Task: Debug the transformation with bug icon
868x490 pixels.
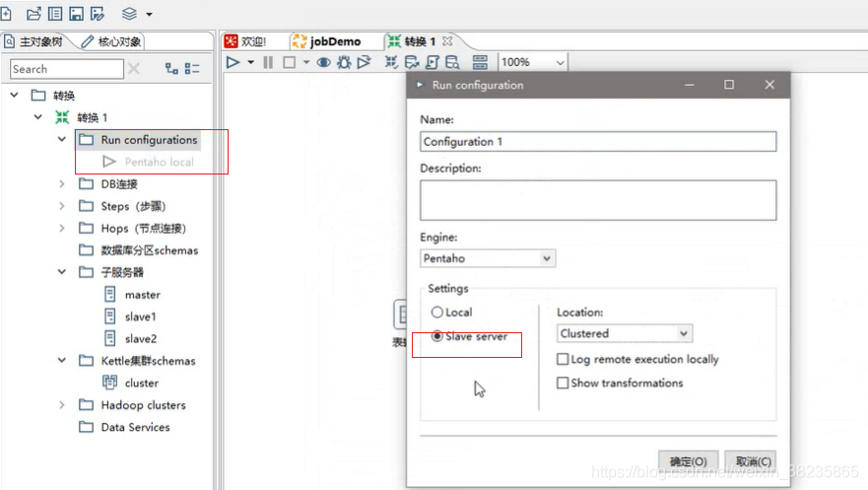Action: [x=344, y=62]
